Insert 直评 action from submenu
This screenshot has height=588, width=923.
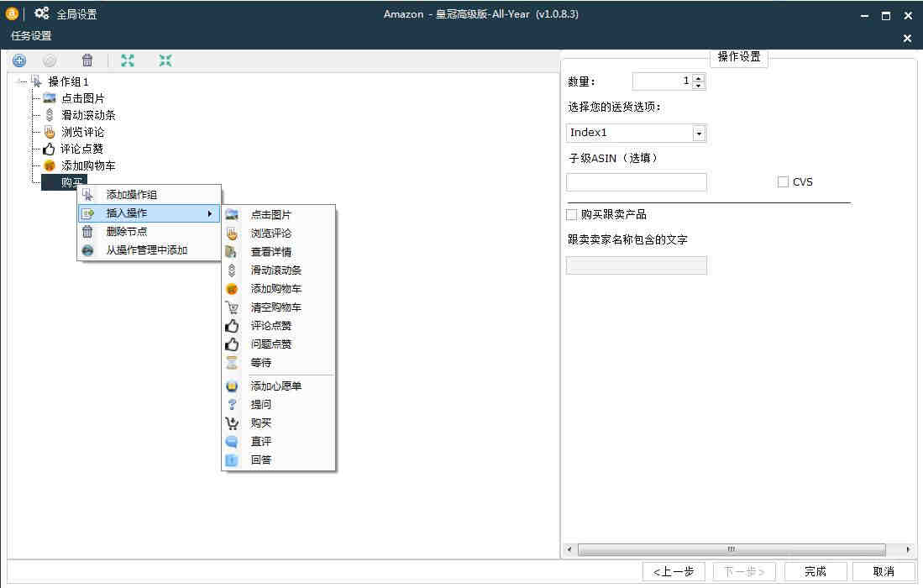pyautogui.click(x=279, y=442)
